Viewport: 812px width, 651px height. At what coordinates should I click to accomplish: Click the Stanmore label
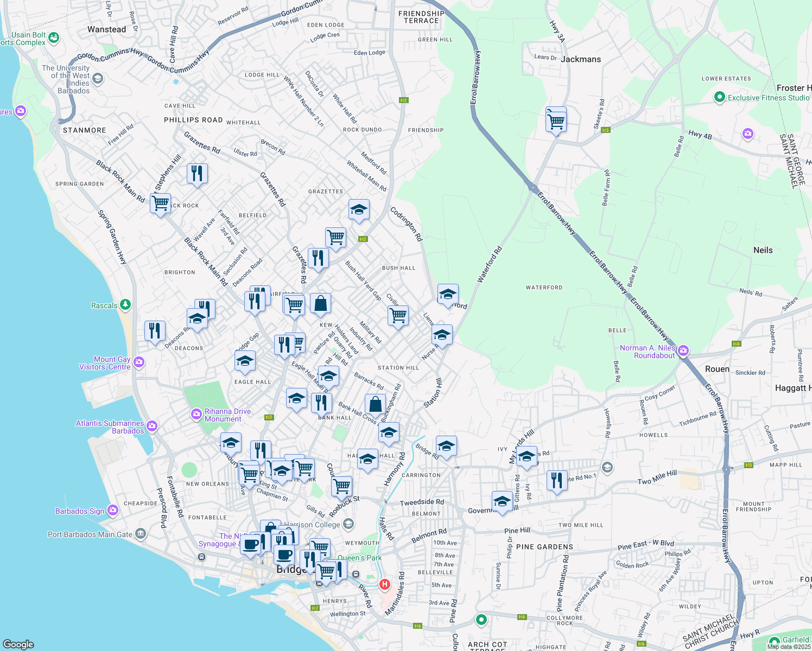(85, 130)
